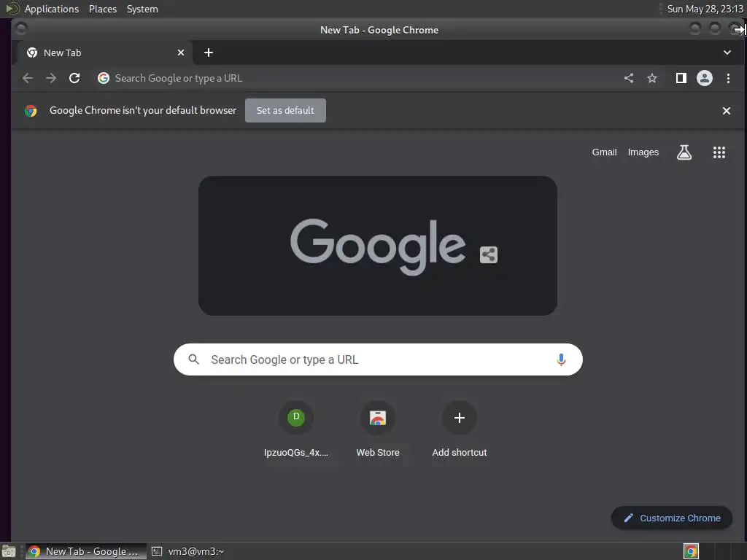This screenshot has width=747, height=560.
Task: Open a new tab with plus button
Action: coord(209,52)
